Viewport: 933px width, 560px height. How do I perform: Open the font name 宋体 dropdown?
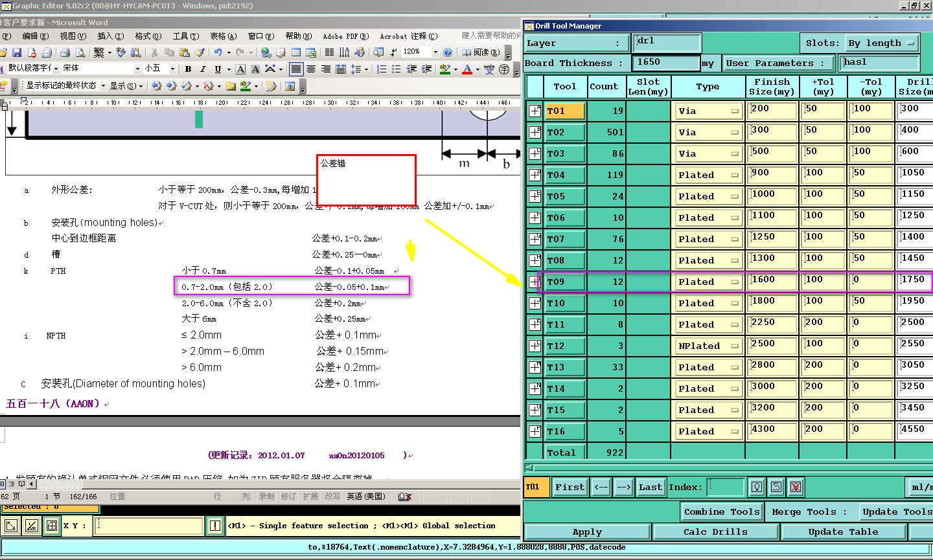137,69
